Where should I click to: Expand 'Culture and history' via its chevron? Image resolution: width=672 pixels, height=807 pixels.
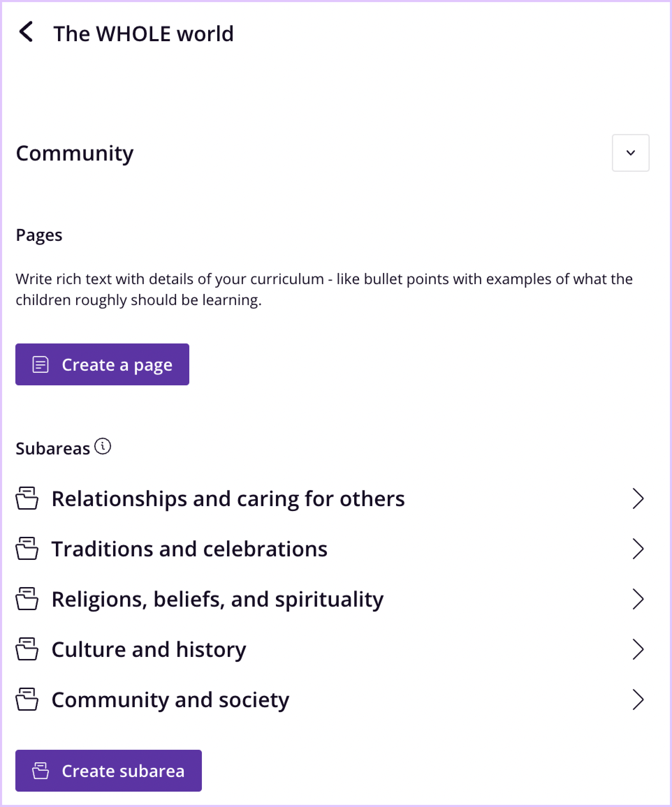pyautogui.click(x=638, y=650)
